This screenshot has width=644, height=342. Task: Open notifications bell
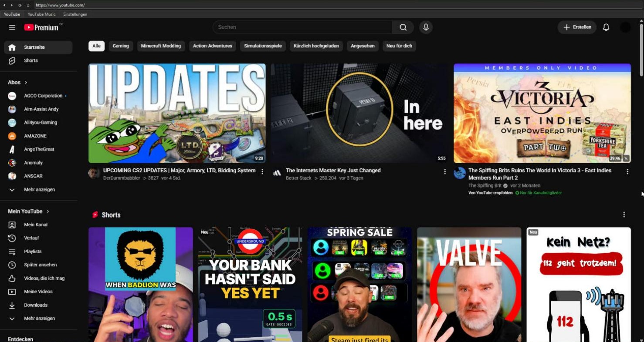click(x=606, y=27)
